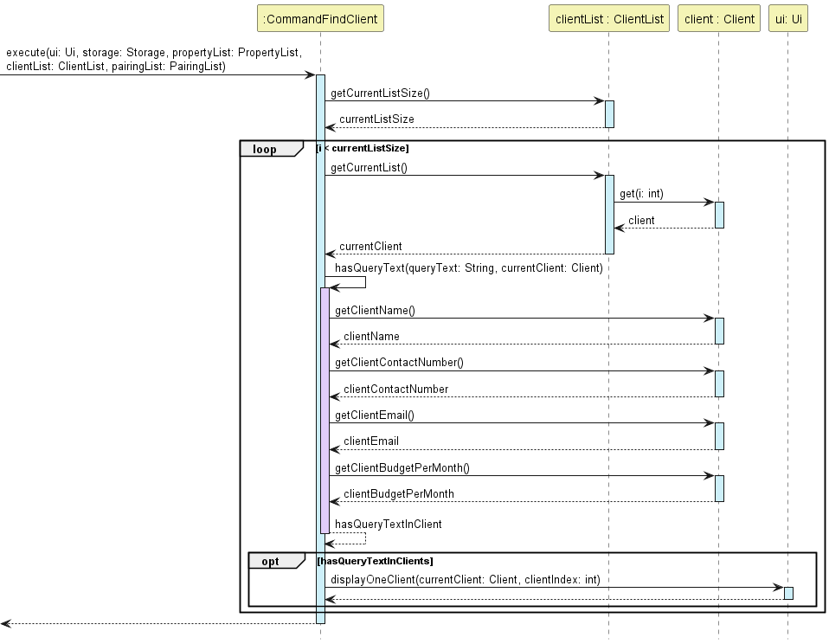Select the get(i: int) message label

point(641,194)
